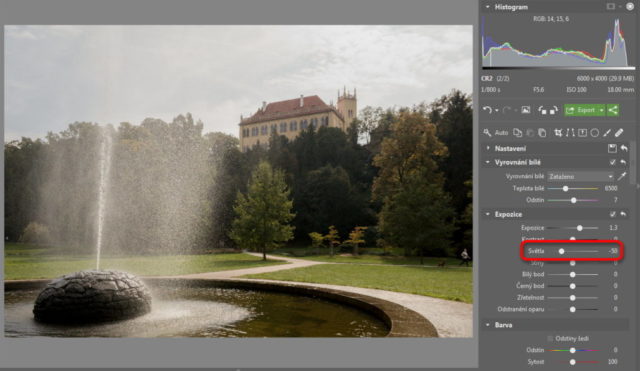This screenshot has width=640, height=371.
Task: Adjust the Bílý bod slider
Action: tap(573, 274)
